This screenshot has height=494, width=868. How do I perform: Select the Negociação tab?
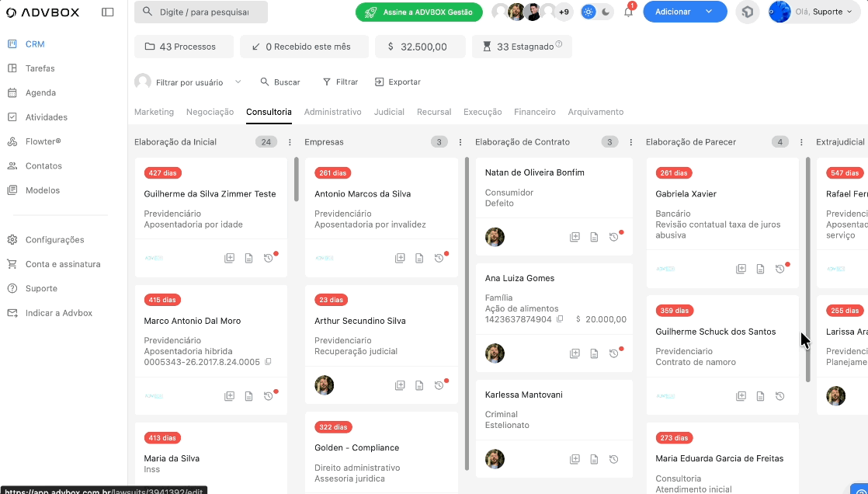210,112
